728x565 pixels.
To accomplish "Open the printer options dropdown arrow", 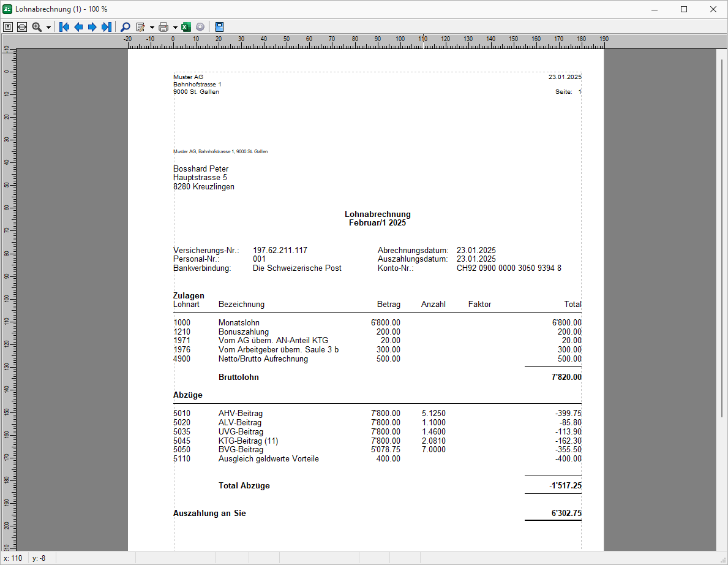I will (x=175, y=28).
